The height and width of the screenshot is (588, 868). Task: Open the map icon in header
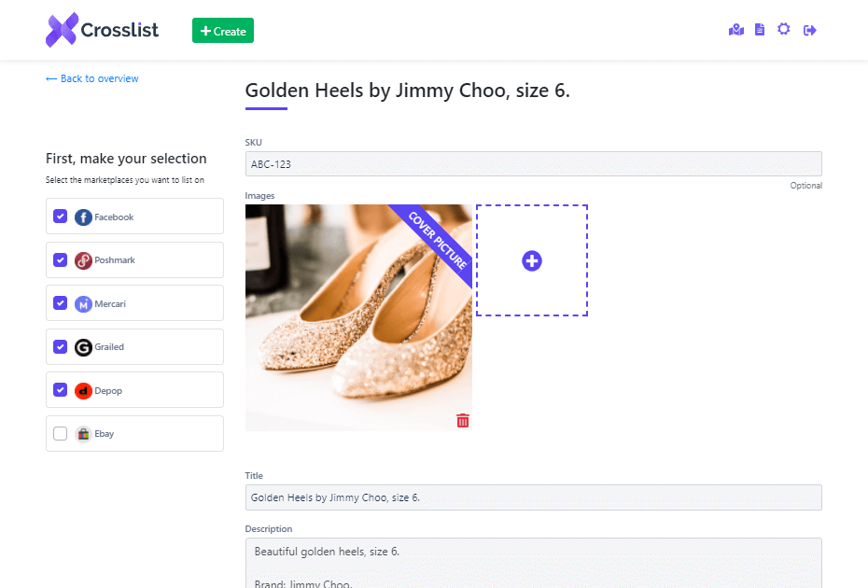point(735,30)
